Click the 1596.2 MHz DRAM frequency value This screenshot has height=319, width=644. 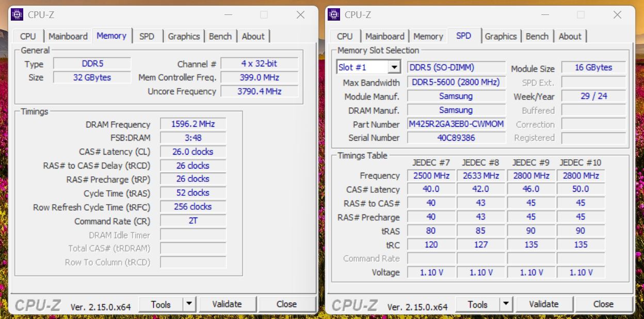pos(193,124)
